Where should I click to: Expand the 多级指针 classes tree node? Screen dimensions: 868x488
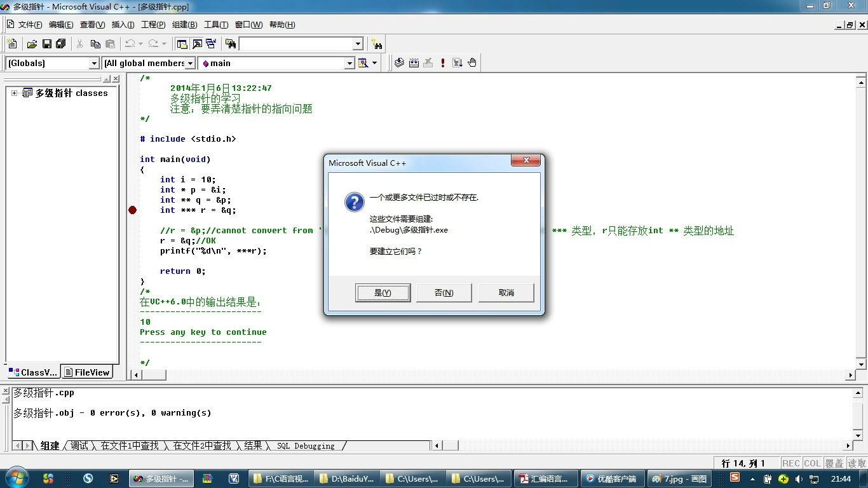pyautogui.click(x=14, y=93)
